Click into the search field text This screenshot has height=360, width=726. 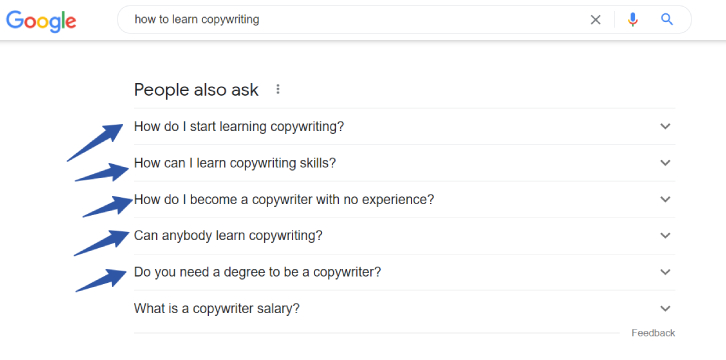pyautogui.click(x=197, y=19)
